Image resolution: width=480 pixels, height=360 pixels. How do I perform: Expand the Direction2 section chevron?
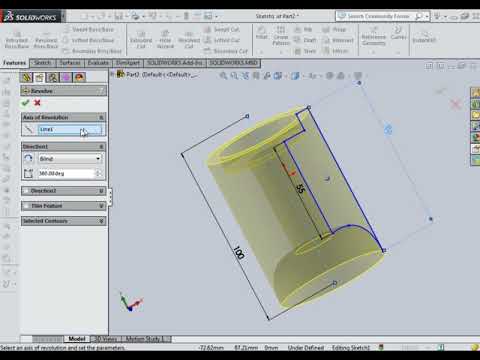point(101,191)
